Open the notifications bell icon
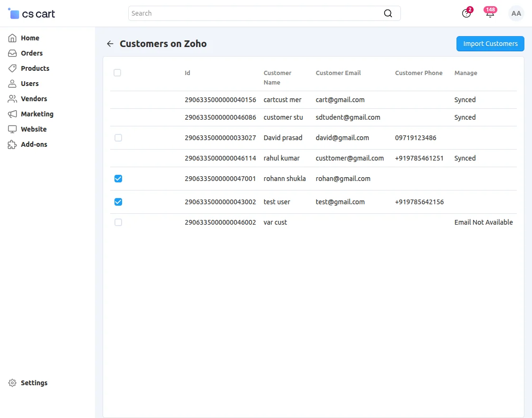The height and width of the screenshot is (418, 532). pyautogui.click(x=490, y=13)
